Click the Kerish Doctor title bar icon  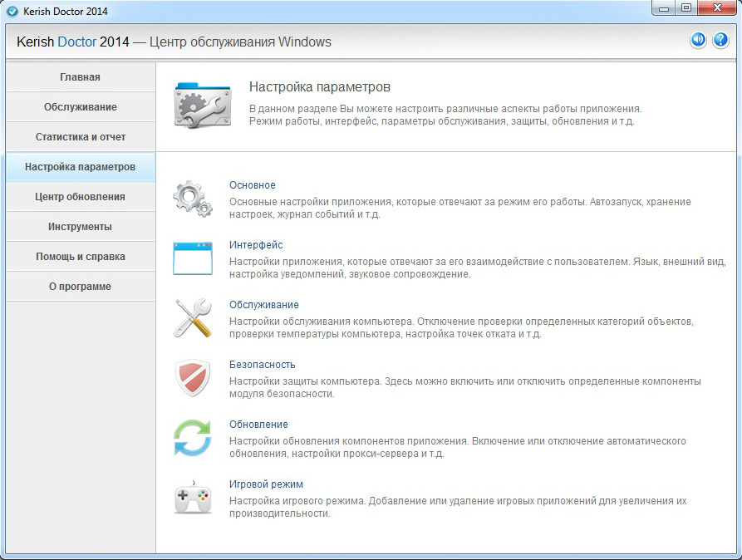(x=12, y=12)
